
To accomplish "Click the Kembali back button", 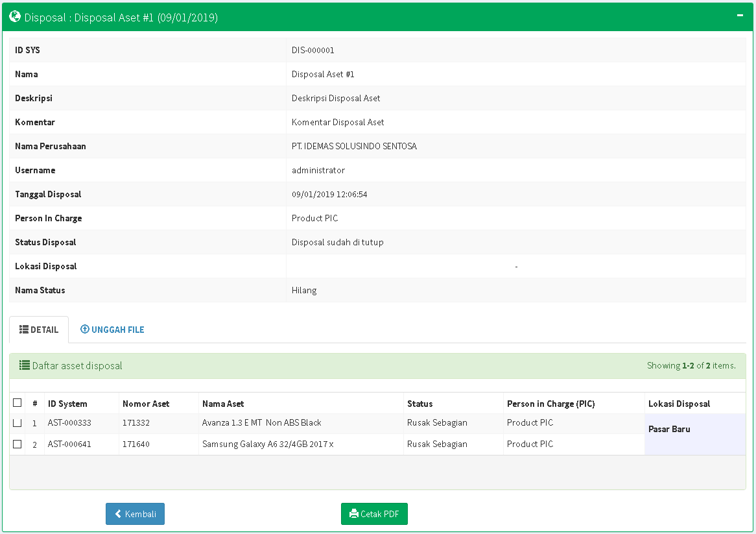I will [135, 514].
